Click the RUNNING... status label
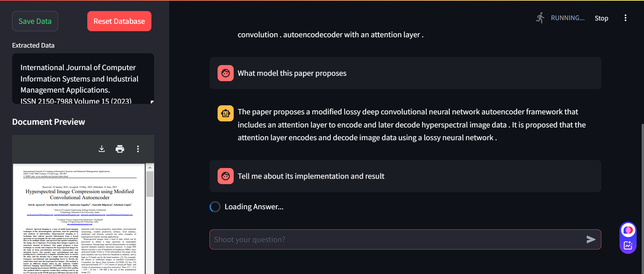The image size is (644, 274). coord(568,18)
